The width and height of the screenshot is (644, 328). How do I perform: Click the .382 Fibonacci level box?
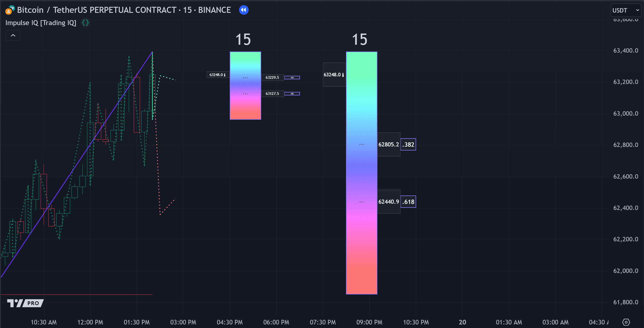408,145
